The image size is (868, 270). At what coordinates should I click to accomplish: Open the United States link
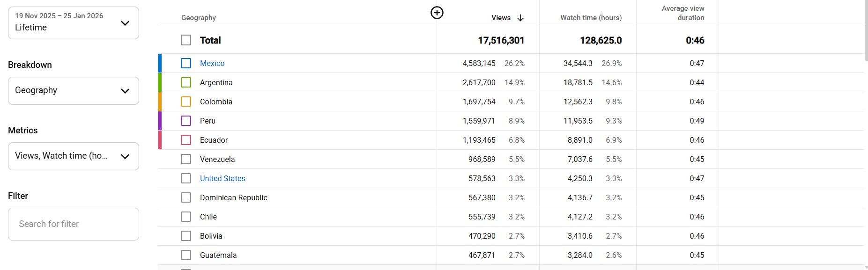(223, 178)
